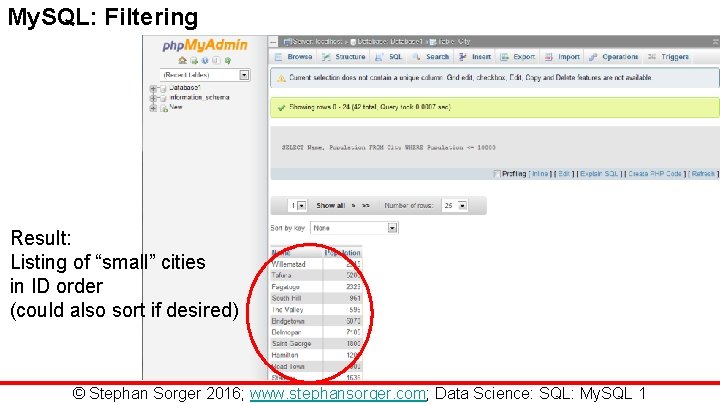Open the Structure tab
The width and height of the screenshot is (720, 405).
pos(344,56)
